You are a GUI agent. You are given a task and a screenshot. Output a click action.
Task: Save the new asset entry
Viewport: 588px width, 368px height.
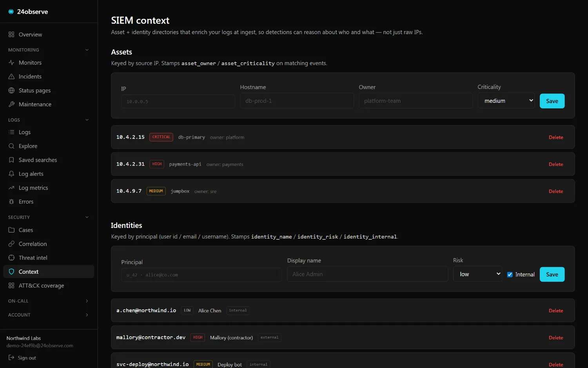pyautogui.click(x=552, y=101)
